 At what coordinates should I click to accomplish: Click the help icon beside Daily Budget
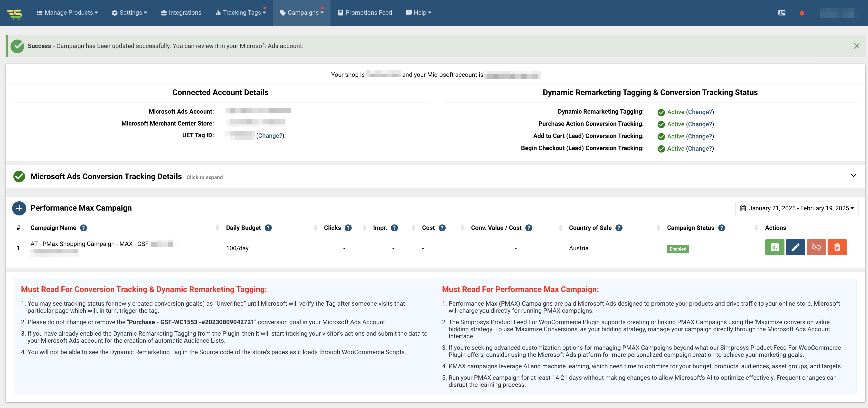tap(268, 228)
